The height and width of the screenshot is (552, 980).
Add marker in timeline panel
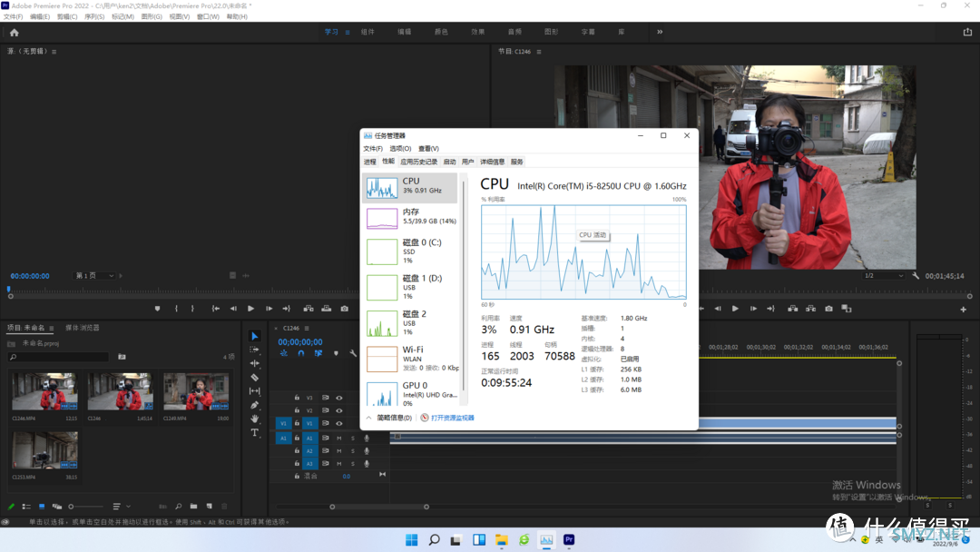pyautogui.click(x=336, y=354)
